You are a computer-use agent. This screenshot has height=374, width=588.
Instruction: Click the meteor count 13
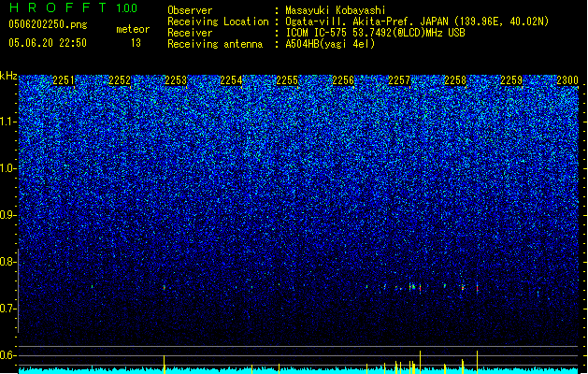[136, 43]
